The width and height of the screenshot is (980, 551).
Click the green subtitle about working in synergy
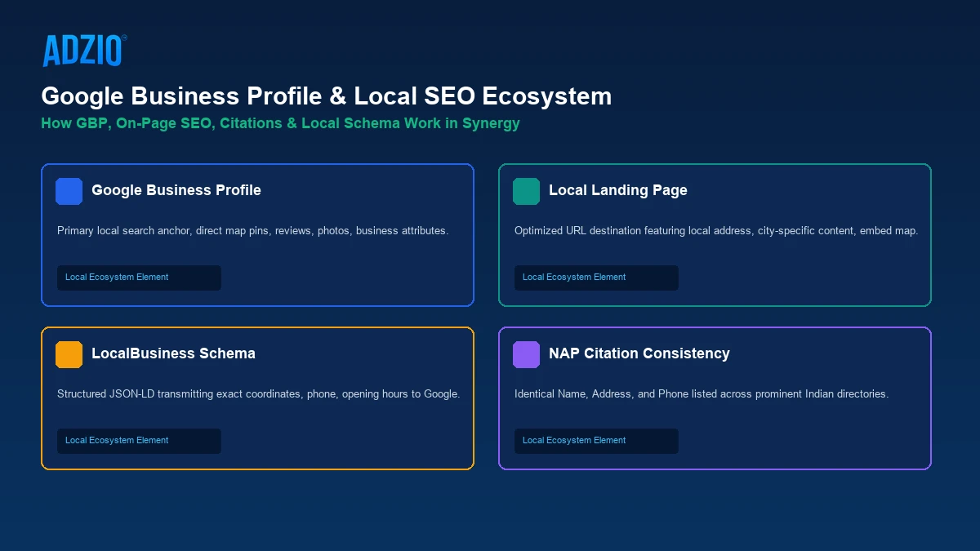pyautogui.click(x=281, y=124)
